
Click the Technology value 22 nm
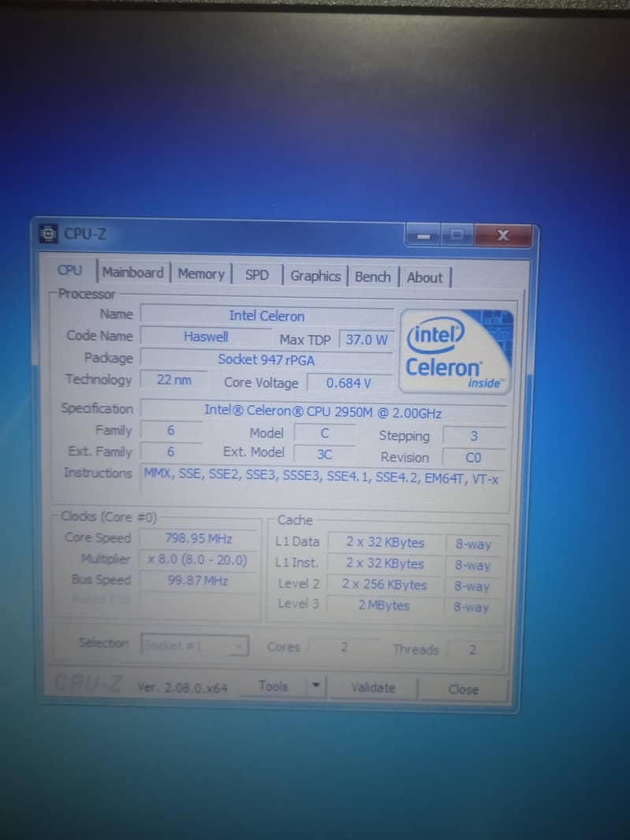pyautogui.click(x=173, y=380)
